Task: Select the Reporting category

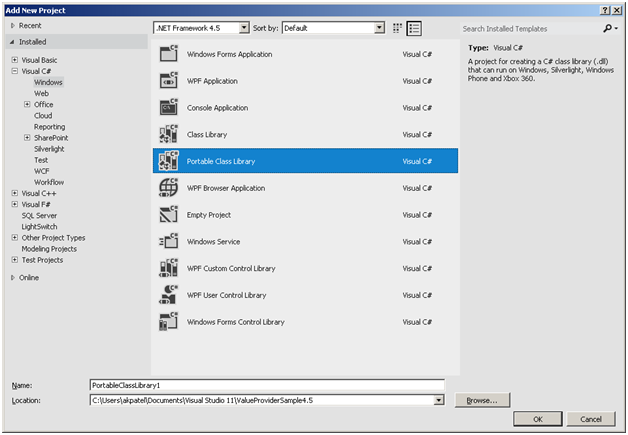Action: 49,127
